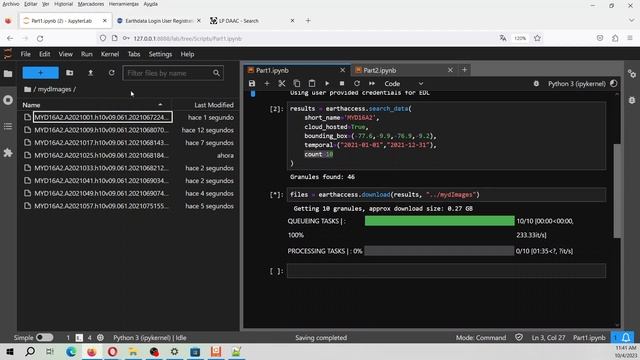Select file MYD16A2.A2021041.h10v09
Screen dimensions: 640x360
click(129, 180)
